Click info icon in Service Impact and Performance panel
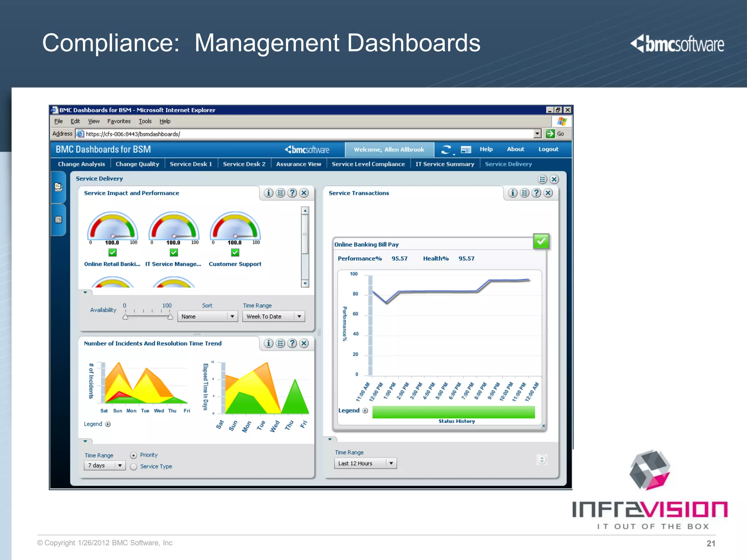 pyautogui.click(x=268, y=193)
